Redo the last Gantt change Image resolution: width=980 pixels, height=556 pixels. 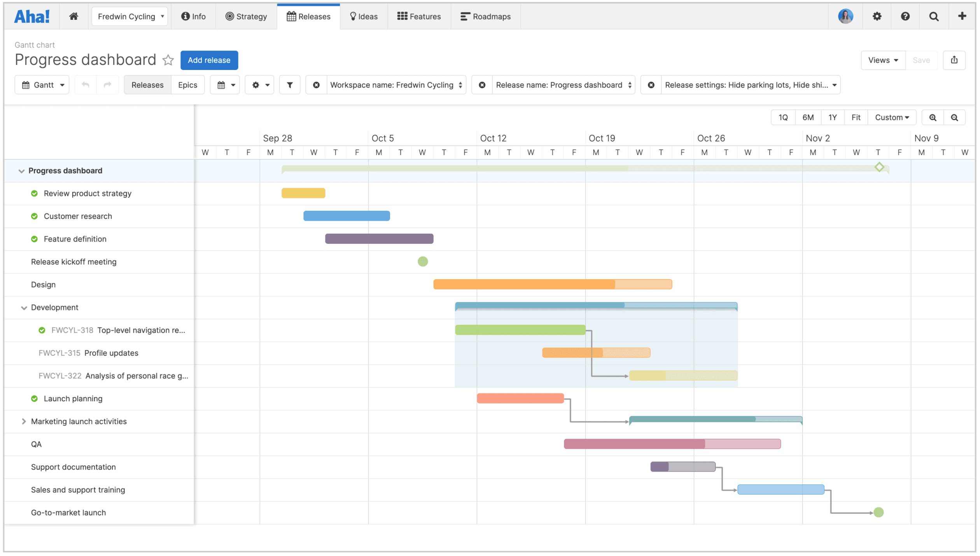pos(108,85)
